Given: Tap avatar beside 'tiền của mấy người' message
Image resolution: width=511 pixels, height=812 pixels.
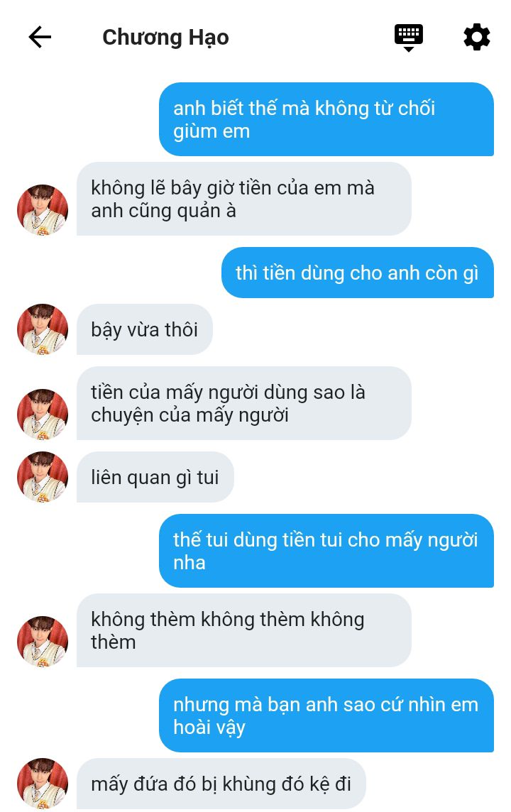Looking at the screenshot, I should click(x=43, y=415).
